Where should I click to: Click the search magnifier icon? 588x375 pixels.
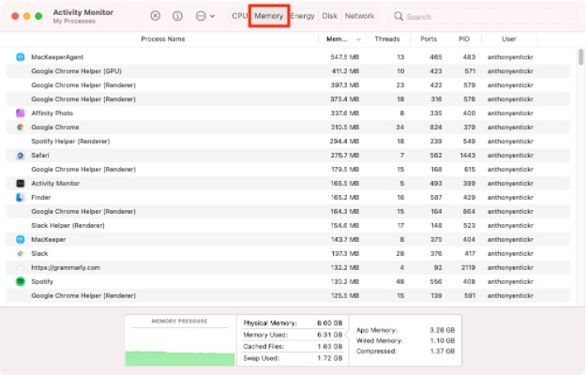(x=399, y=16)
